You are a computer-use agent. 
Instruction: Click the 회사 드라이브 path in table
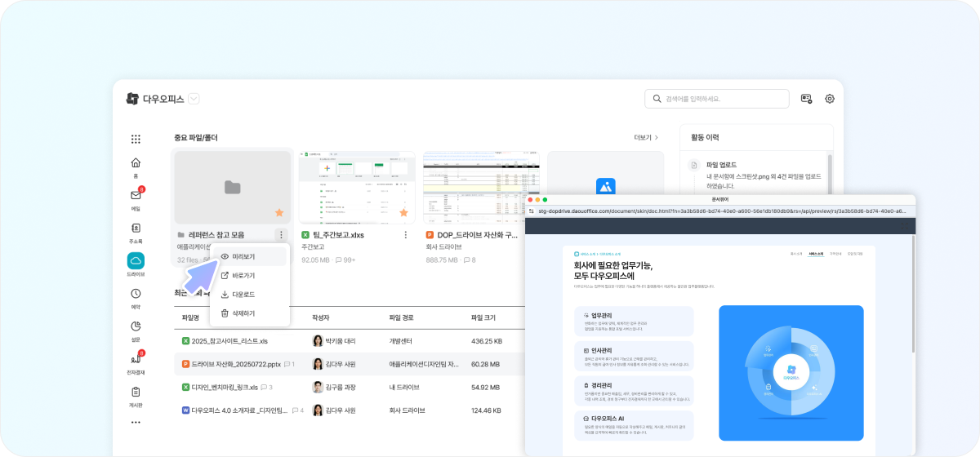(408, 410)
